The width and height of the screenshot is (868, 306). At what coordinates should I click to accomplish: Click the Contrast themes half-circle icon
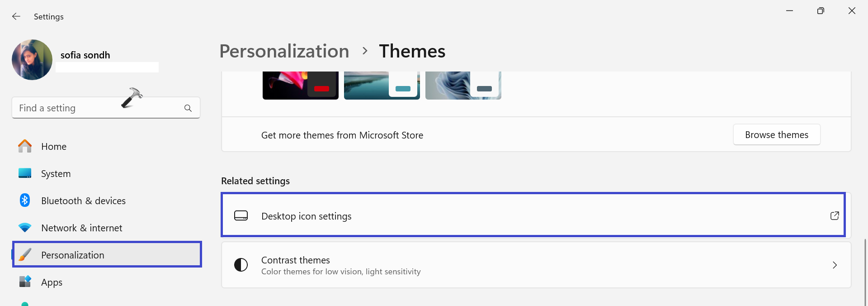[241, 265]
